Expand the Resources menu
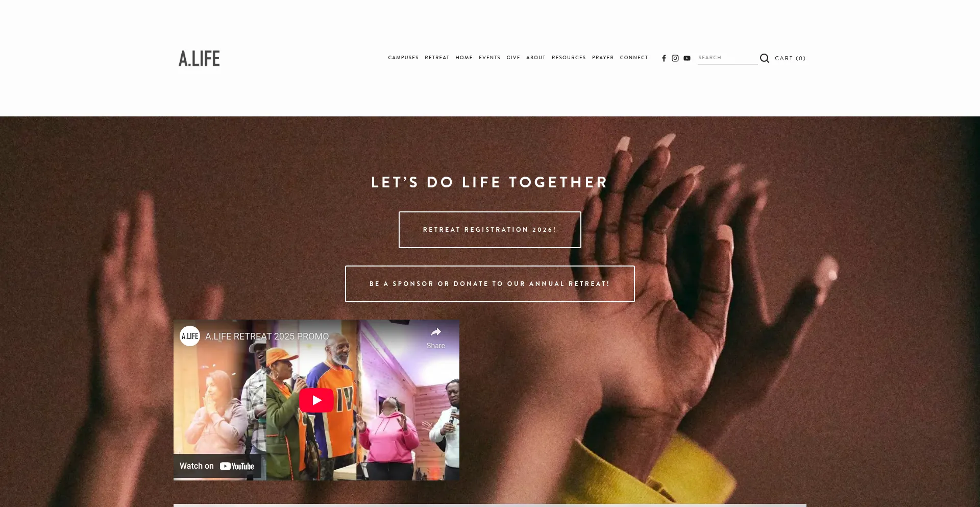Viewport: 980px width, 507px height. [x=569, y=58]
